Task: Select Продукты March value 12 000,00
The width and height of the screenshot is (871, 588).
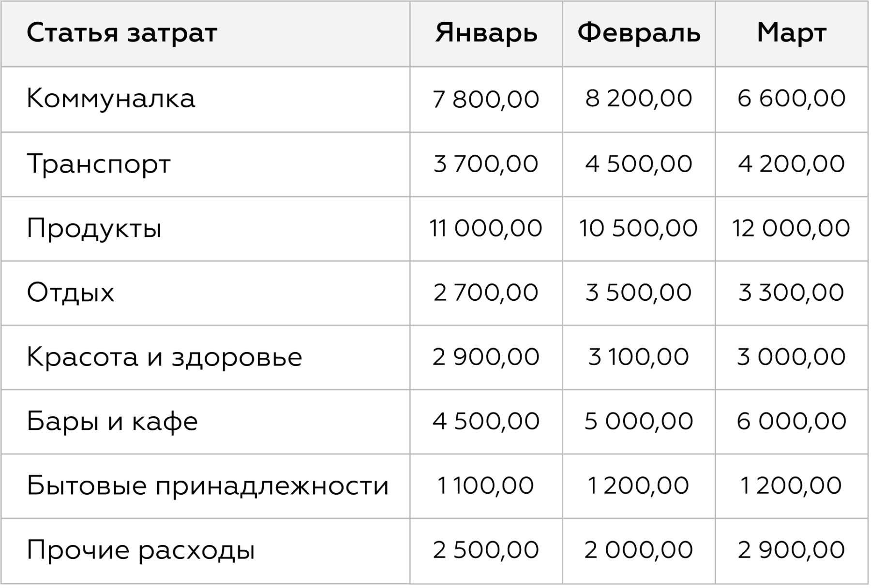Action: [x=792, y=228]
